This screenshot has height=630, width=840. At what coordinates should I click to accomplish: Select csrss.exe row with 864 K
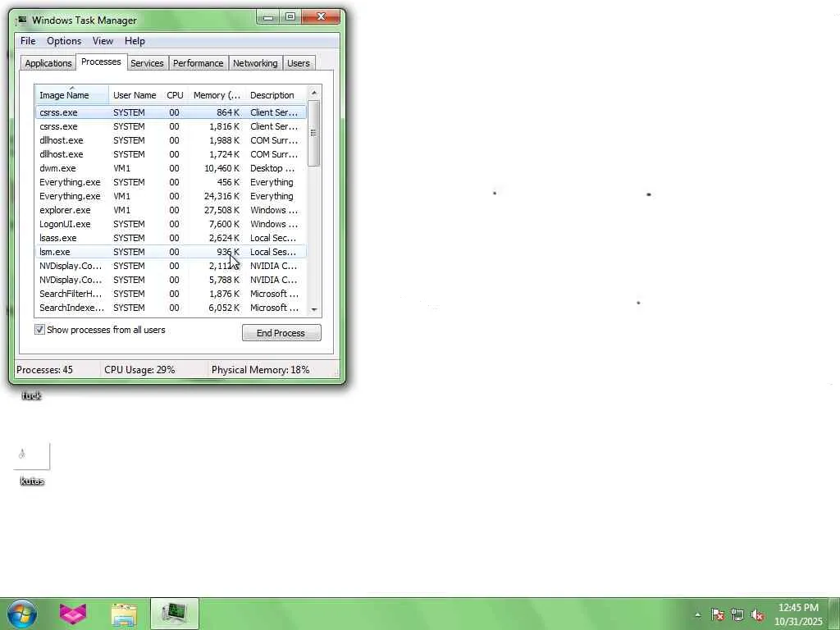pyautogui.click(x=171, y=112)
